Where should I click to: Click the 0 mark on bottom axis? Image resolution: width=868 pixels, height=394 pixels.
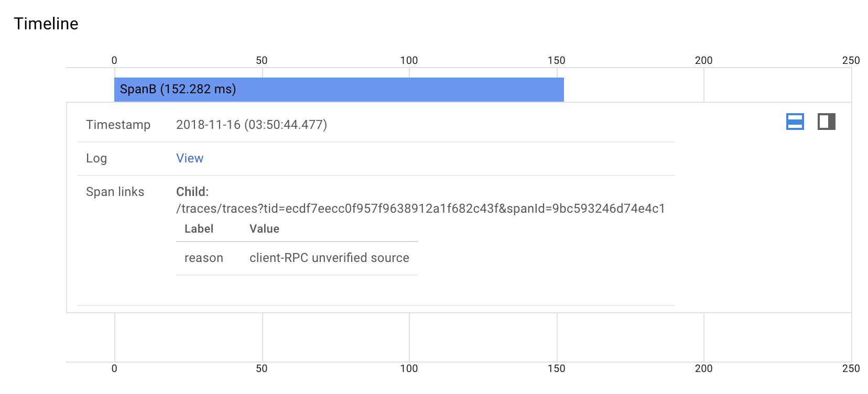point(114,368)
